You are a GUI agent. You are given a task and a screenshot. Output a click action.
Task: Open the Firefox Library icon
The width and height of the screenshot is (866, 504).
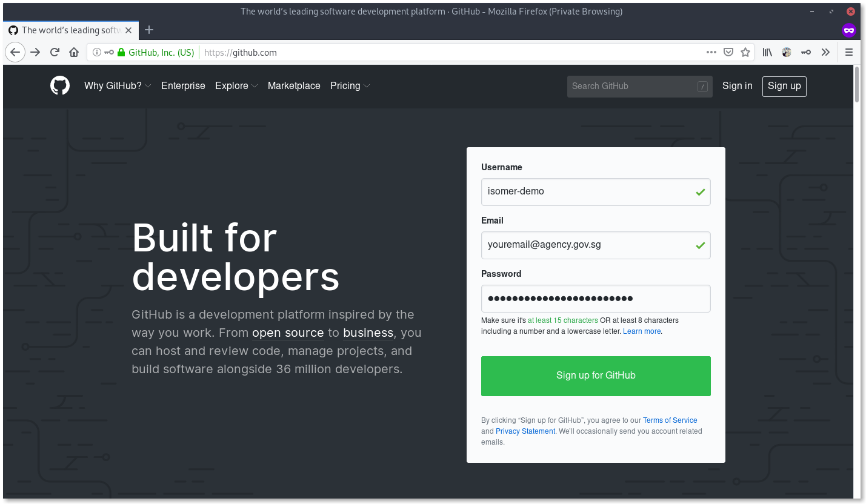point(767,52)
